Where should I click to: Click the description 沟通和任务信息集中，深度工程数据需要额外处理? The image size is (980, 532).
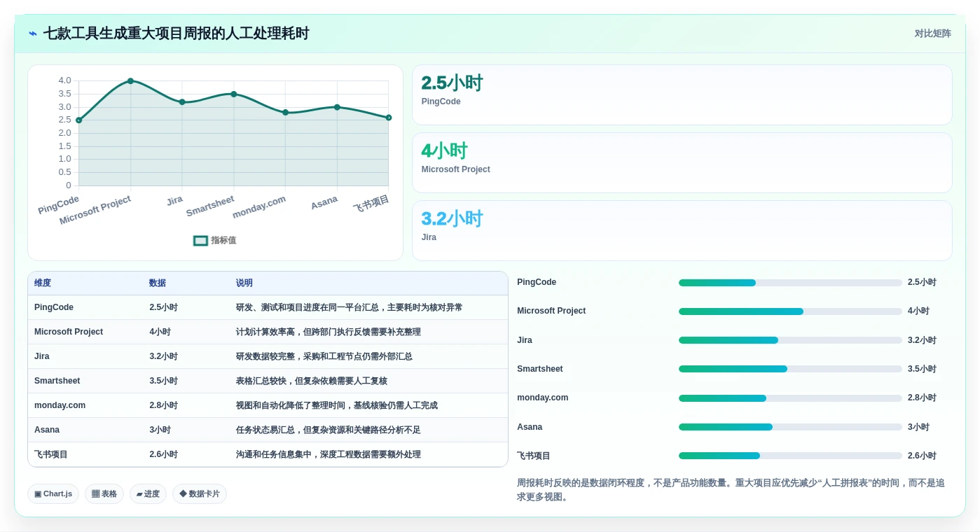click(x=329, y=454)
